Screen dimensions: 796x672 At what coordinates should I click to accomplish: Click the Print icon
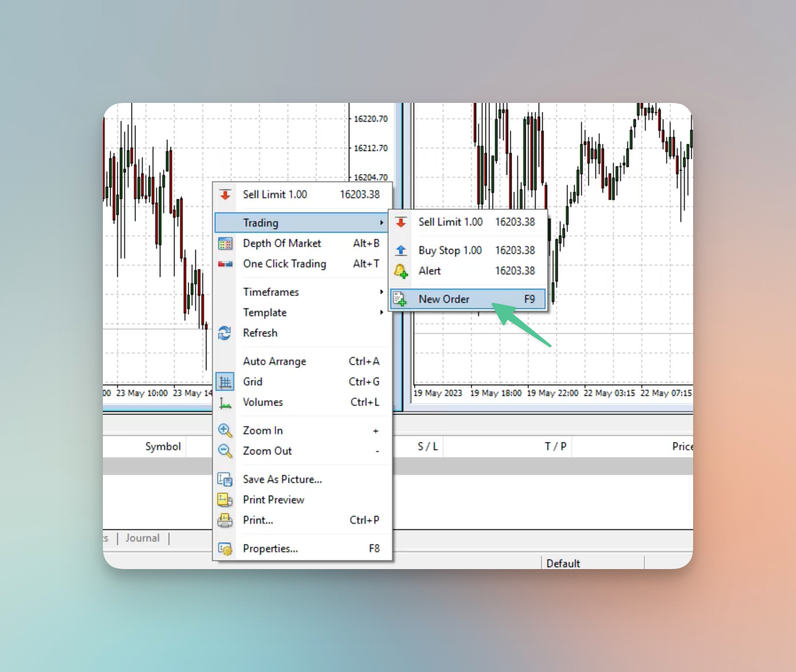point(225,520)
